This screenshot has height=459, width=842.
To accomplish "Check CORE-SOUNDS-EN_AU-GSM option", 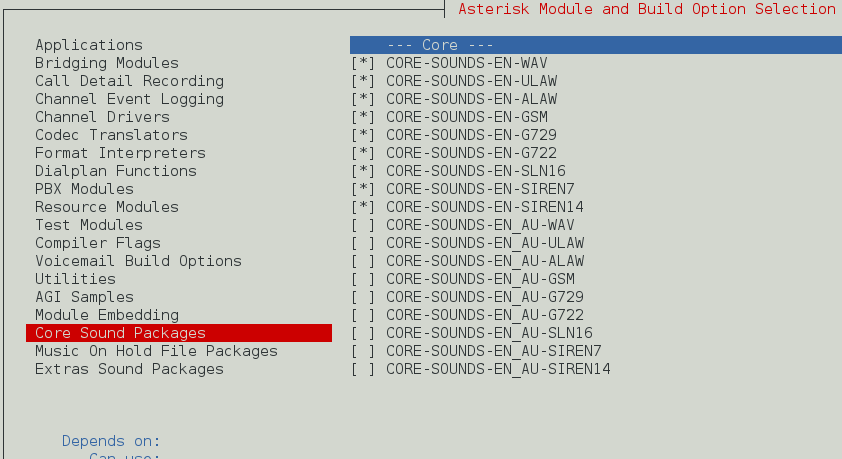I will pos(363,279).
